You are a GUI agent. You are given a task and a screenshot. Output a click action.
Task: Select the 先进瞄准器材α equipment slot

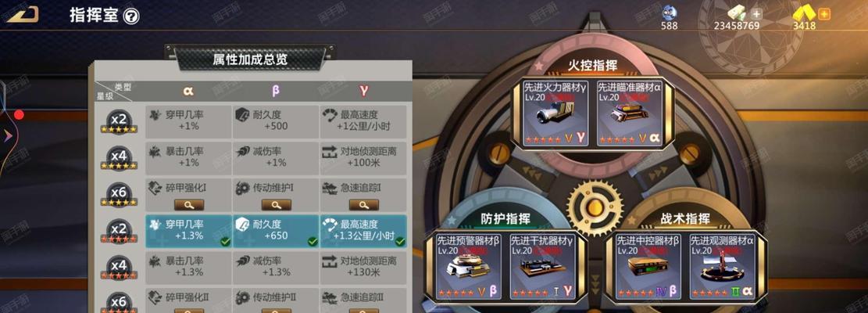(630, 113)
